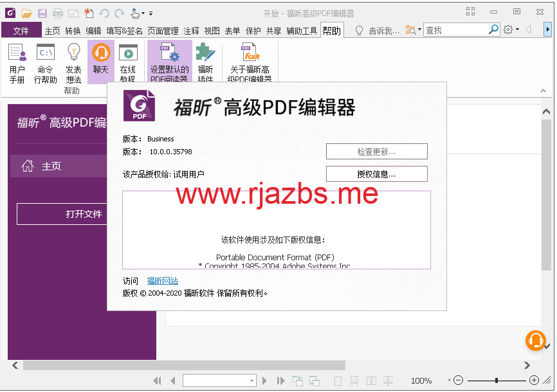This screenshot has height=392, width=557.
Task: Redo the last action
Action: (x=120, y=13)
